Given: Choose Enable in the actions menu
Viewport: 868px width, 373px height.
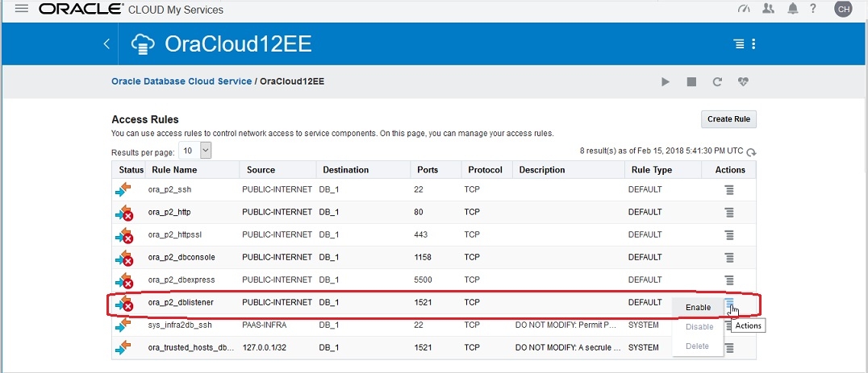Looking at the screenshot, I should (x=698, y=307).
